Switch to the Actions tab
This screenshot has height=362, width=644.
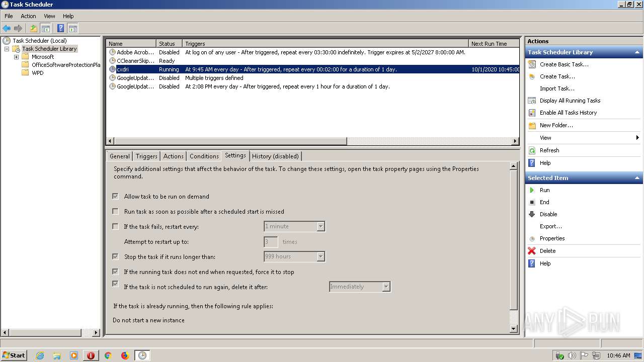pos(173,156)
